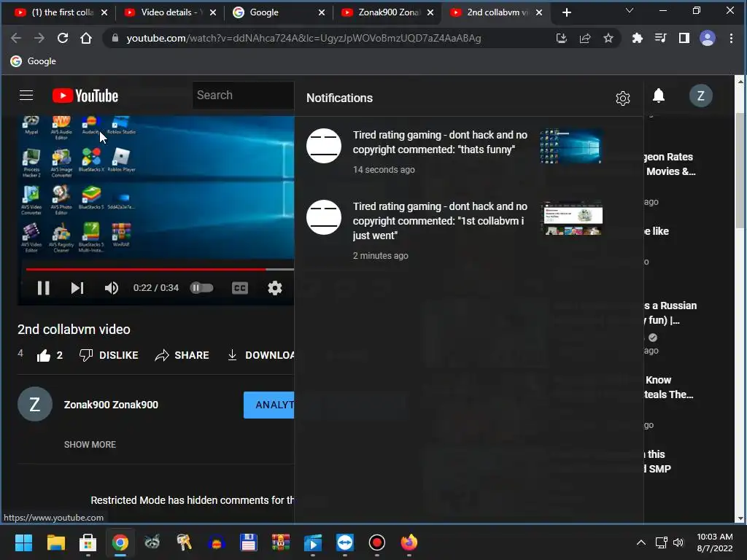Close notifications via the bell icon
Viewport: 747px width, 560px height.
click(x=659, y=96)
